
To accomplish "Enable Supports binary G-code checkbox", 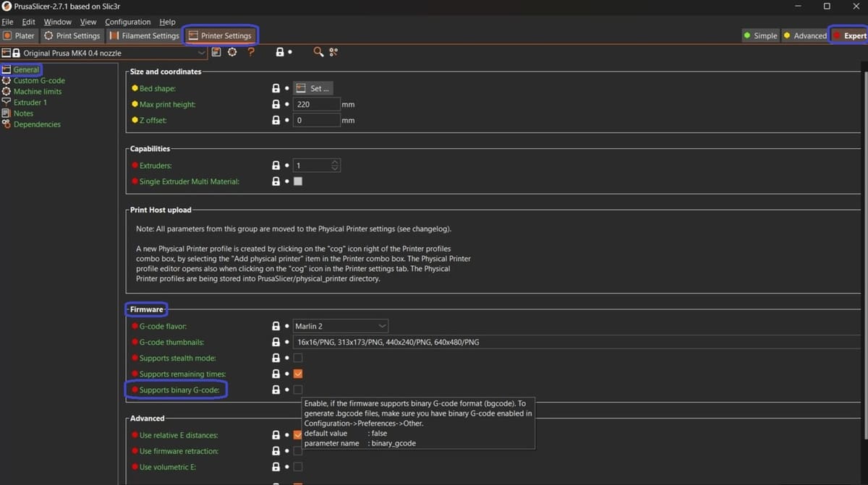I will click(x=298, y=390).
